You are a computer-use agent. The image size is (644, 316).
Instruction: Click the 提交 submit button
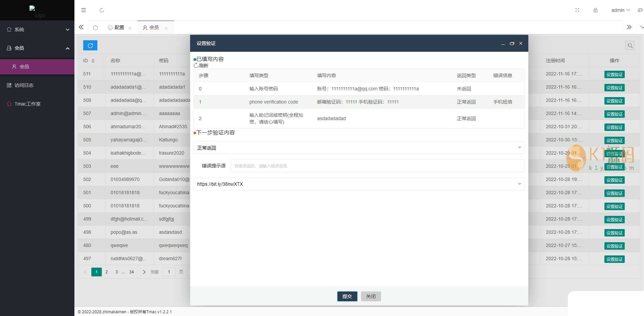click(347, 296)
